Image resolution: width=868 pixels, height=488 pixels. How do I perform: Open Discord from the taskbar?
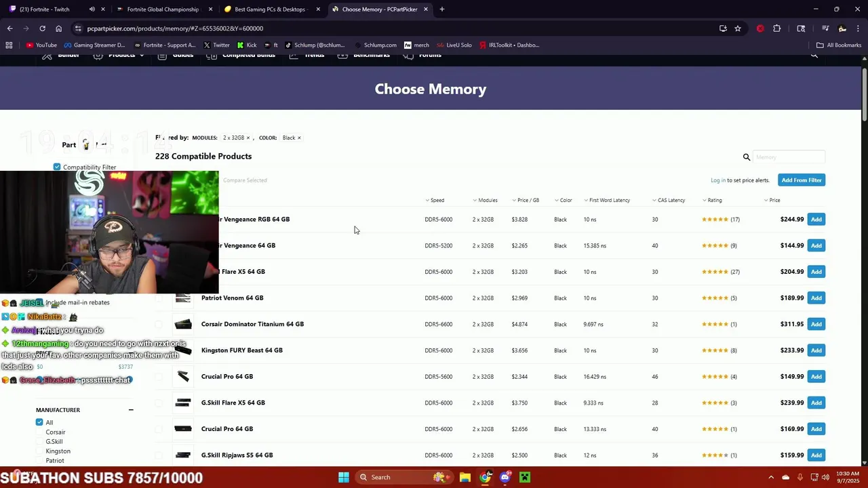coord(505,477)
